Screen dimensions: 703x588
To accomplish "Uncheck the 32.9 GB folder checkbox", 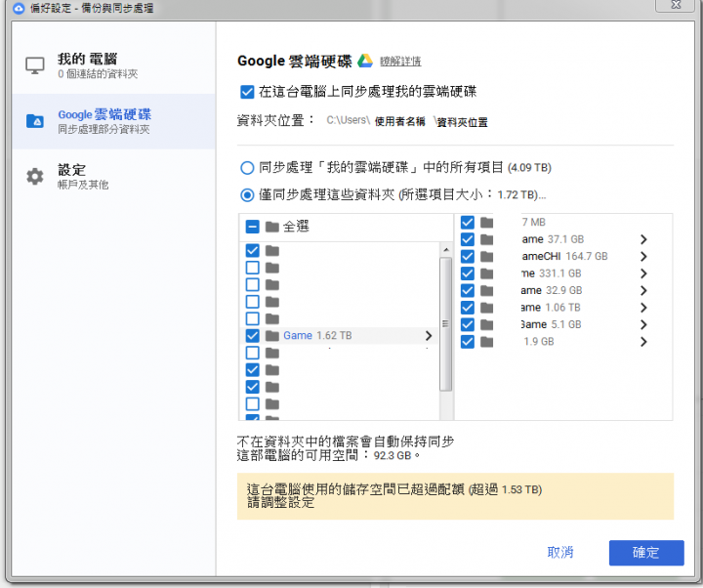I will pyautogui.click(x=467, y=290).
